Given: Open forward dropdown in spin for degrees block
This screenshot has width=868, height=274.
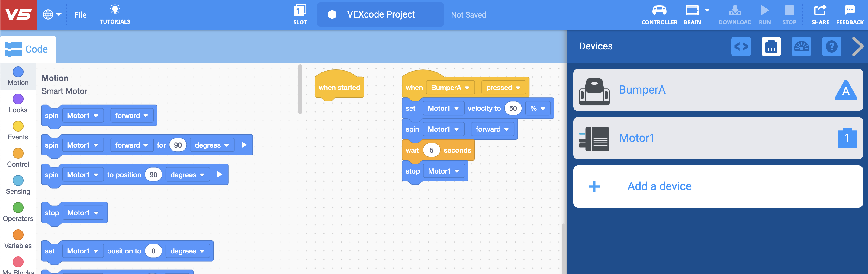Looking at the screenshot, I should [132, 145].
